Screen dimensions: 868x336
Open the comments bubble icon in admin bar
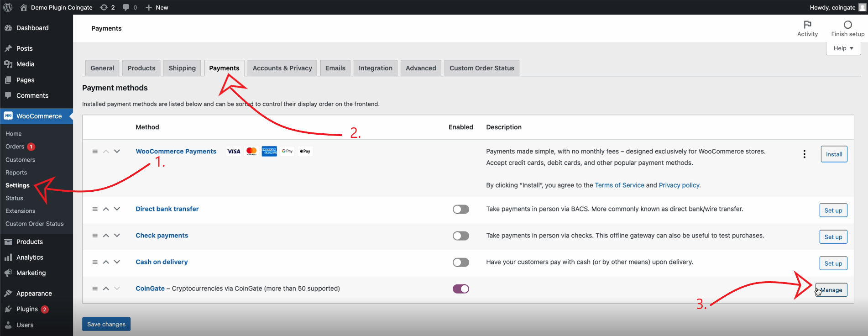click(x=130, y=7)
